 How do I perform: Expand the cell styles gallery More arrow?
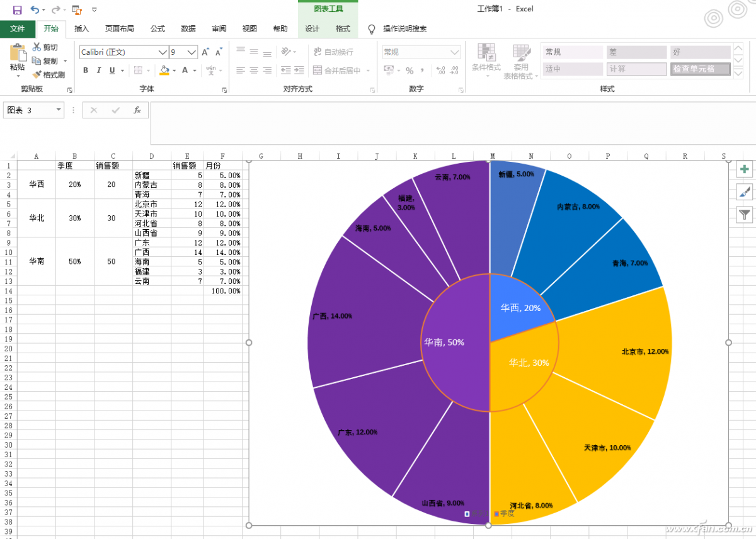[737, 72]
